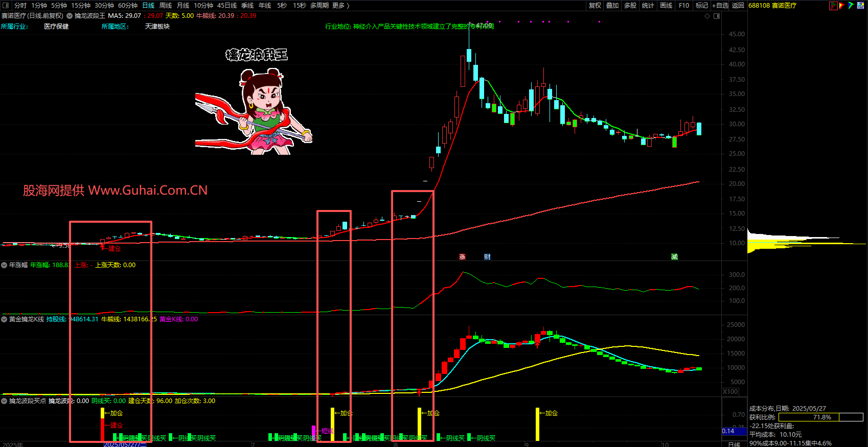Click the 获利比例 71.8% progress bar

(821, 417)
